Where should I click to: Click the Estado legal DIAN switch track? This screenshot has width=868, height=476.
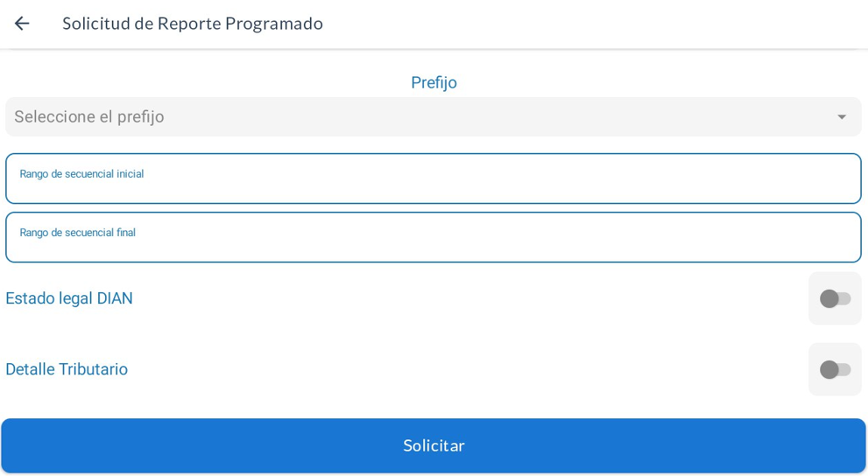(x=845, y=298)
